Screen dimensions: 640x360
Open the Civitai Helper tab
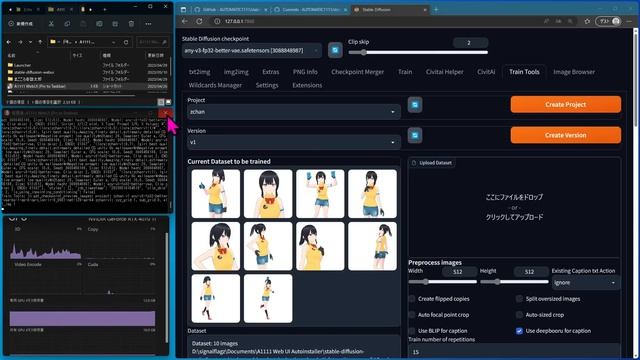pos(444,72)
